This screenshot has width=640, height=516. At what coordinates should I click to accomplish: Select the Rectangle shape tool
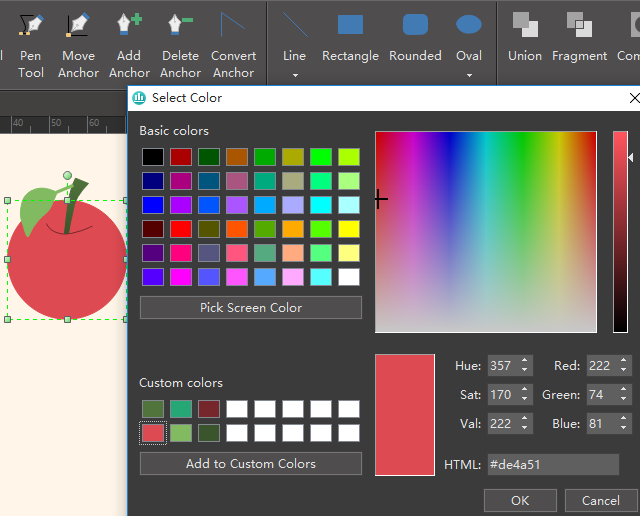[350, 38]
